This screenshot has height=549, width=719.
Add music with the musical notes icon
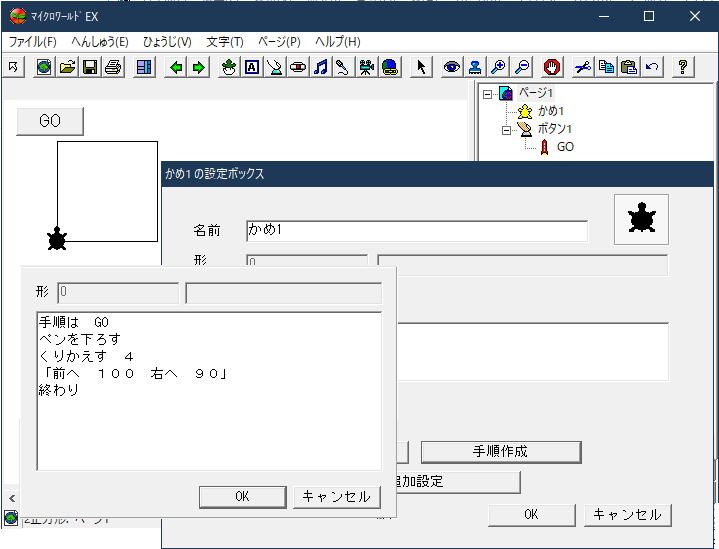[x=321, y=67]
